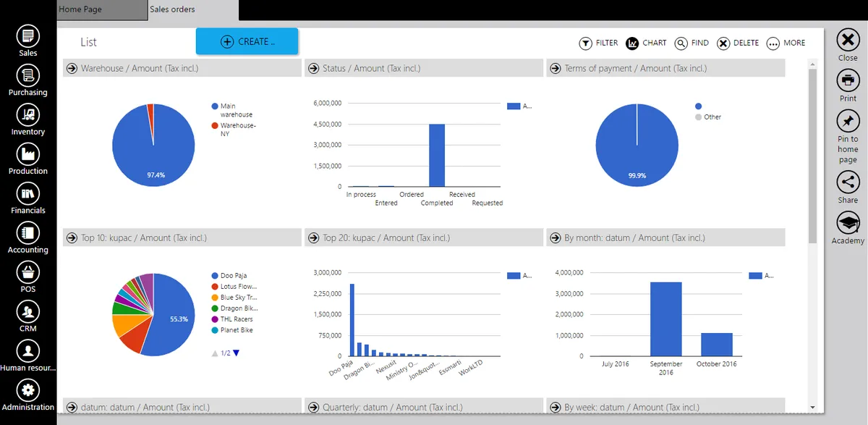Open the Purchasing module icon
The width and height of the screenshot is (868, 425).
pyautogui.click(x=28, y=75)
